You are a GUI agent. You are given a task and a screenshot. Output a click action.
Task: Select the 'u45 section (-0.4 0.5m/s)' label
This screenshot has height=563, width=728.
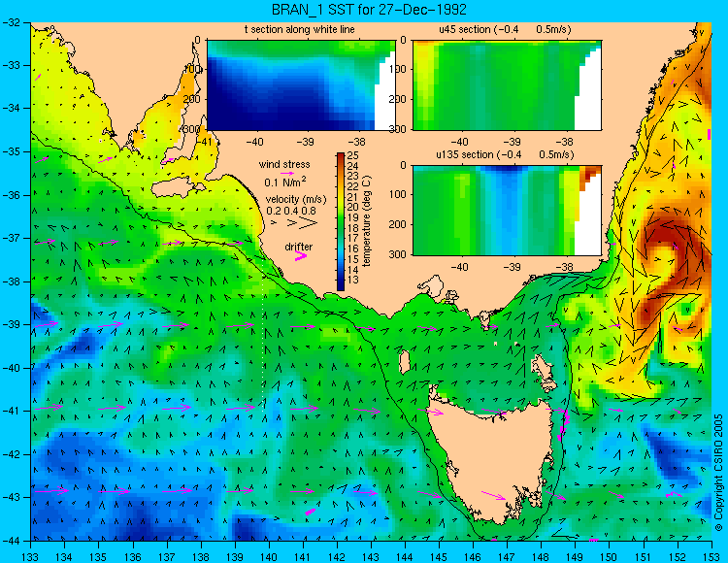click(505, 30)
